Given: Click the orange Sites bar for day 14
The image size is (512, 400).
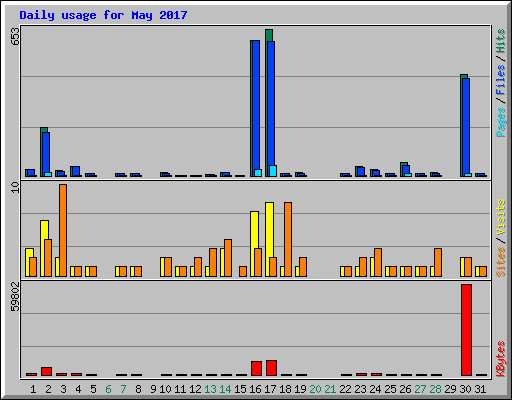Looking at the screenshot, I should (228, 258).
